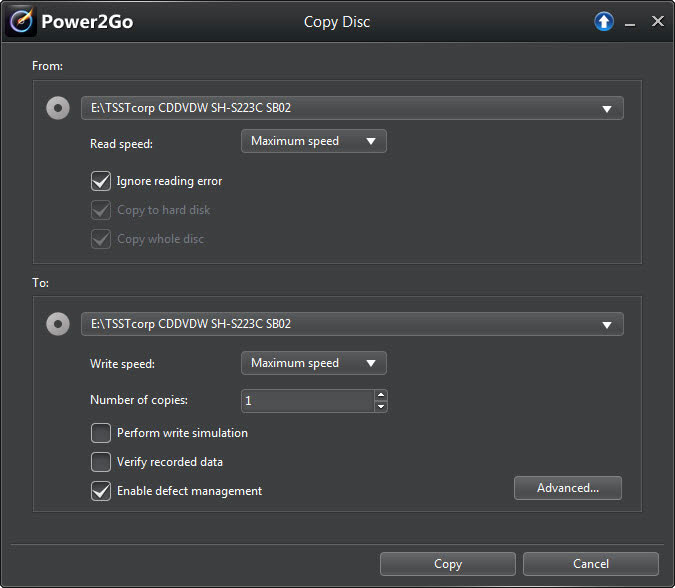Close the Copy Disc window
Viewport: 675px width, 588px height.
(x=657, y=21)
